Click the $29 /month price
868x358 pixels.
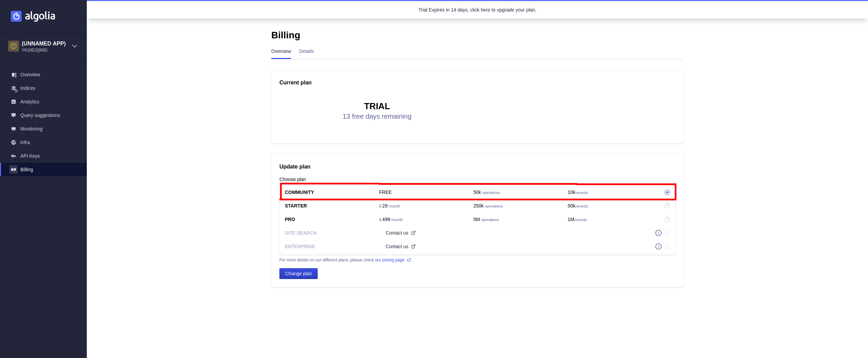click(390, 206)
